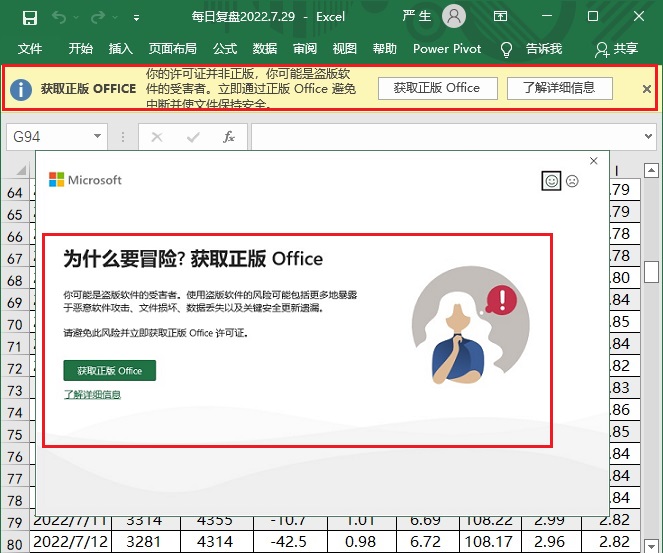Image resolution: width=663 pixels, height=553 pixels.
Task: Switch to the 页面布局 ribbon tab
Action: [x=173, y=49]
